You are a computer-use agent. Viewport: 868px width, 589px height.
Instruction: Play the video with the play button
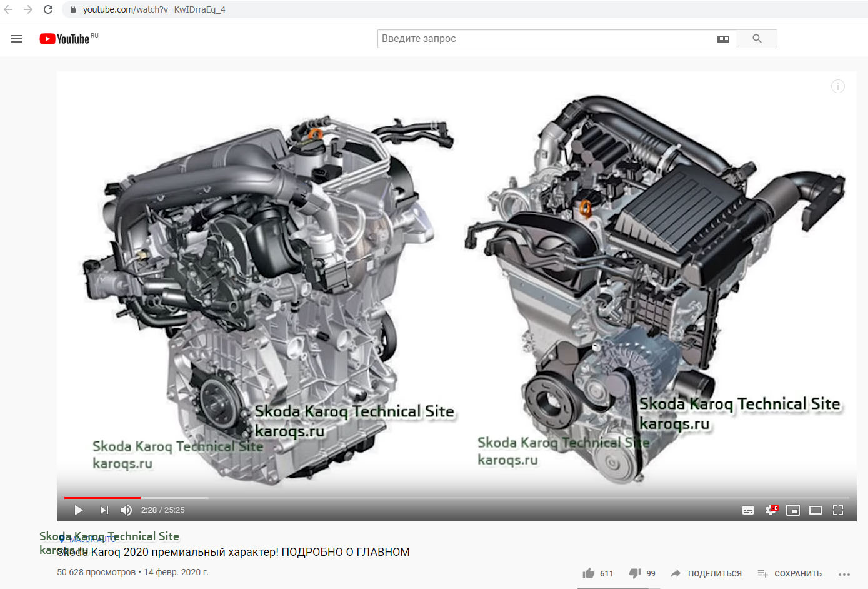point(79,510)
